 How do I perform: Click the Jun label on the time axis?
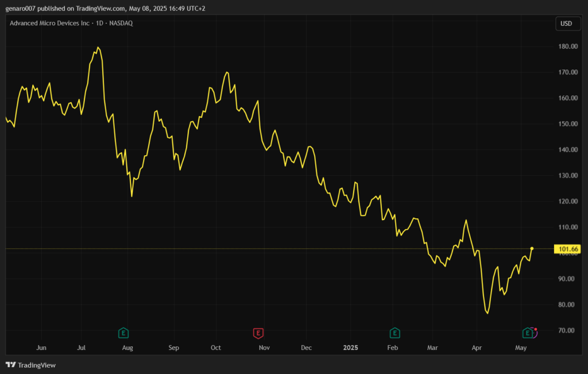click(41, 348)
